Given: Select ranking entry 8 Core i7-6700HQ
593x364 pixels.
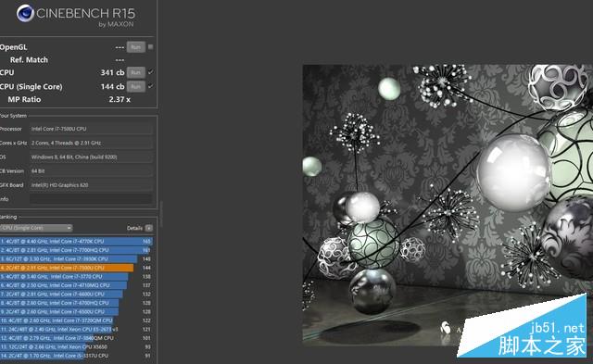Looking at the screenshot, I should [x=76, y=303].
